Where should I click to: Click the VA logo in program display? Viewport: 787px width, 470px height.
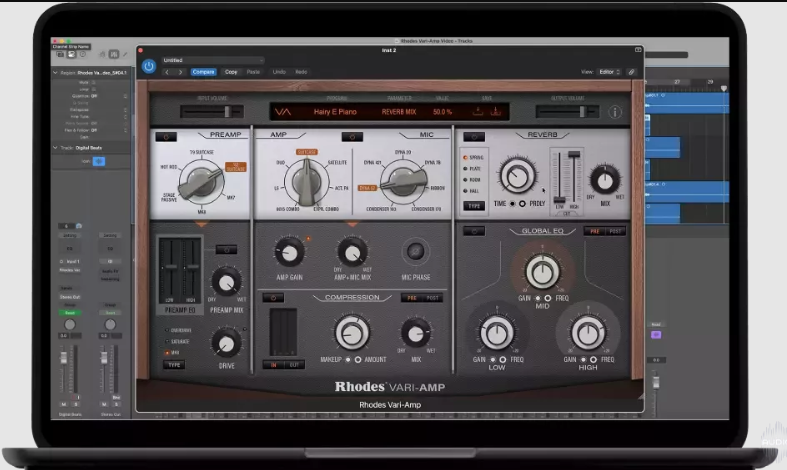283,112
